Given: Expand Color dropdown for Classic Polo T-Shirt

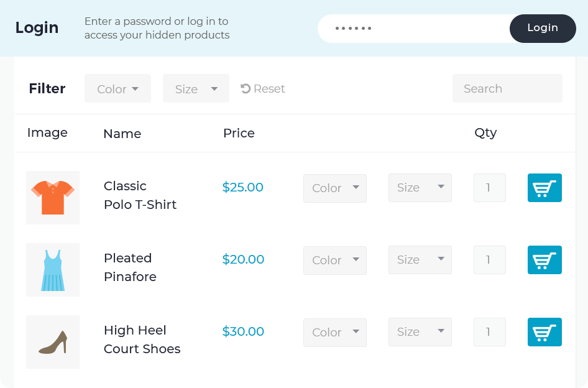Looking at the screenshot, I should [x=334, y=188].
